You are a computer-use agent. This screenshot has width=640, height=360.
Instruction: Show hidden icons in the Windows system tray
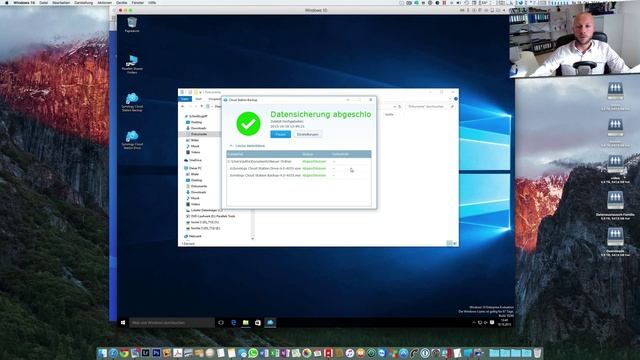[474, 322]
